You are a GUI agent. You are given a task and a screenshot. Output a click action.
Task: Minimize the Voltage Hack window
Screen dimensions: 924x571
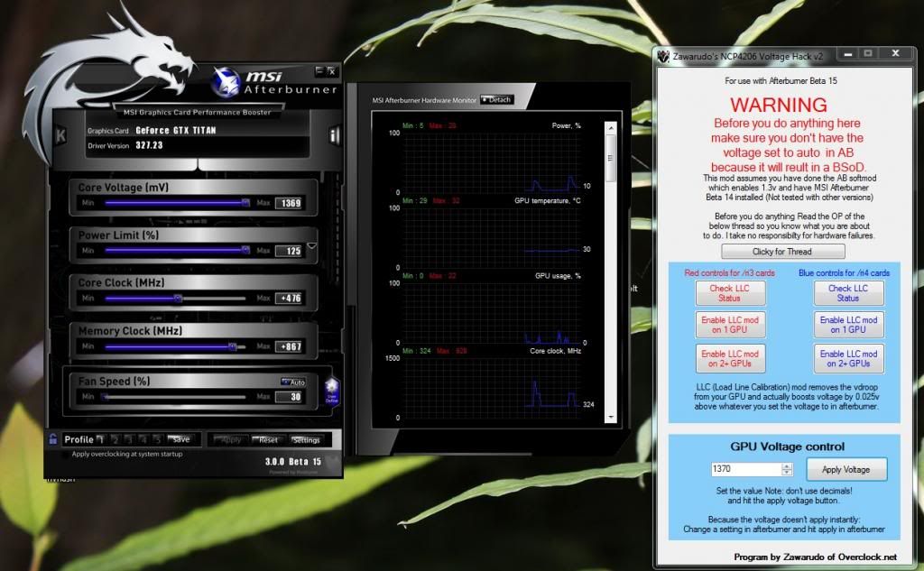click(x=847, y=53)
